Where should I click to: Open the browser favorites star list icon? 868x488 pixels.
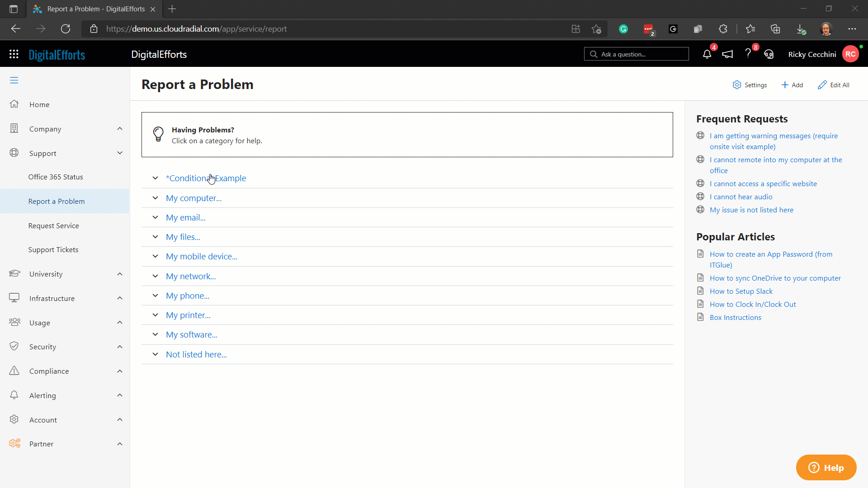(x=750, y=29)
